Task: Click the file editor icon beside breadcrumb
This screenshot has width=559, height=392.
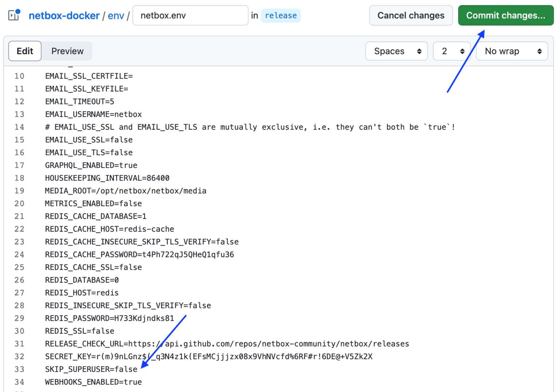Action: tap(14, 15)
